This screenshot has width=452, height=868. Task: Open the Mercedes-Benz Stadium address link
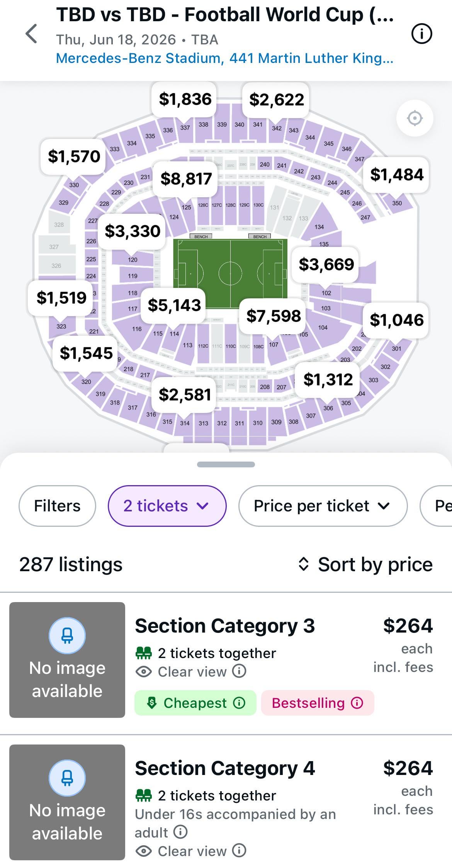tap(224, 58)
